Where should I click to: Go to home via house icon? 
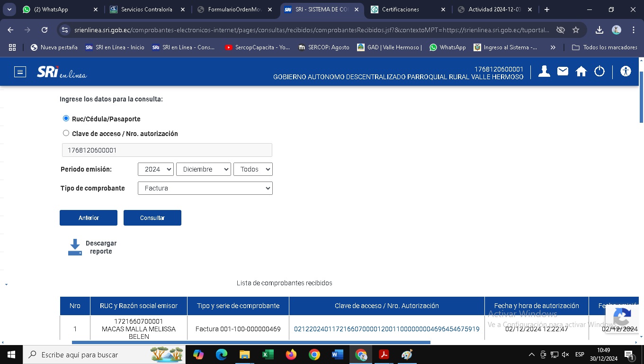(x=581, y=72)
